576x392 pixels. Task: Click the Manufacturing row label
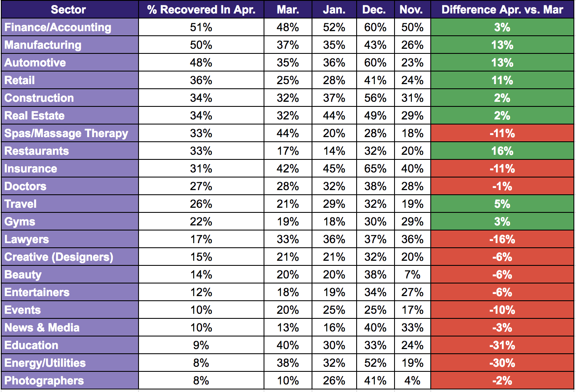(x=43, y=45)
